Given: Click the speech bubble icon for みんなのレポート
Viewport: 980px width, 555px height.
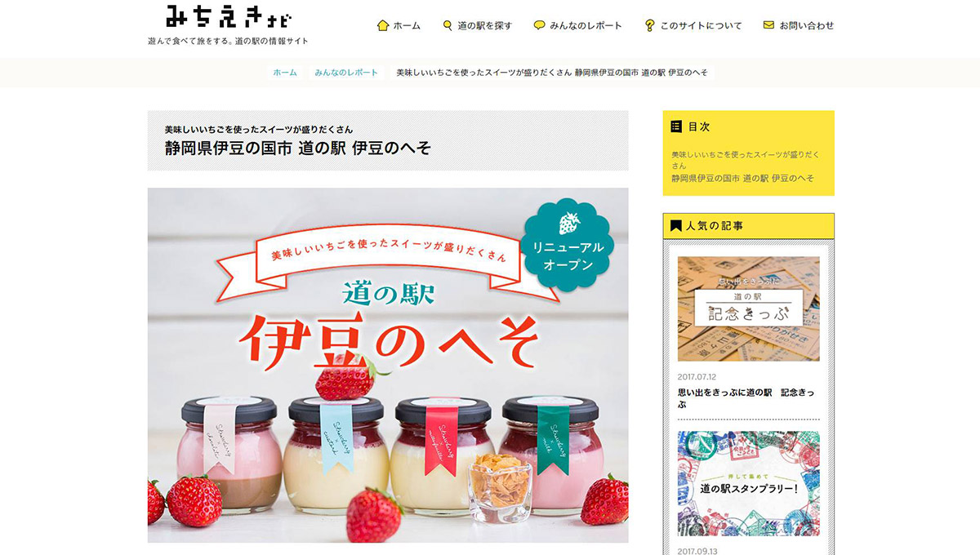Looking at the screenshot, I should pos(539,25).
